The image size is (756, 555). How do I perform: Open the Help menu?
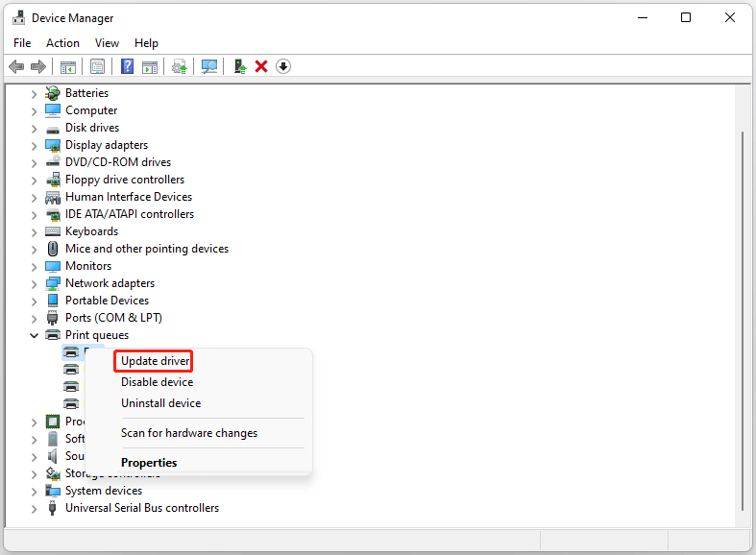(x=146, y=43)
